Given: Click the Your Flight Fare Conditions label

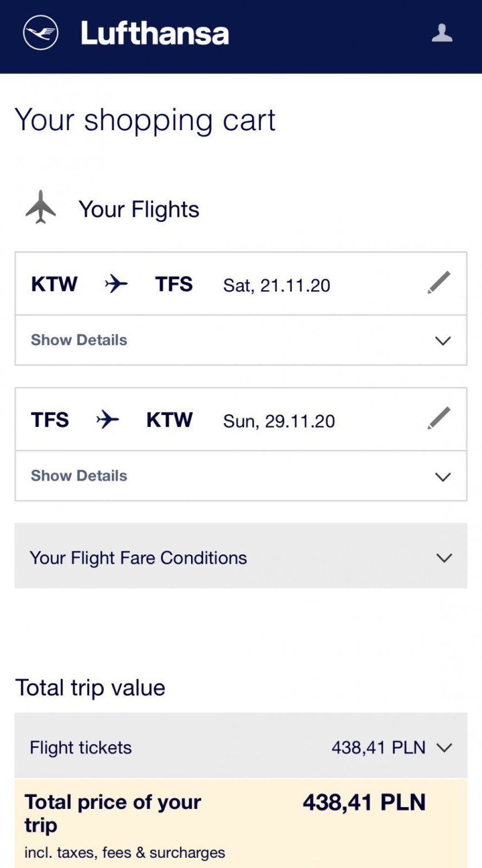Looking at the screenshot, I should click(x=138, y=558).
